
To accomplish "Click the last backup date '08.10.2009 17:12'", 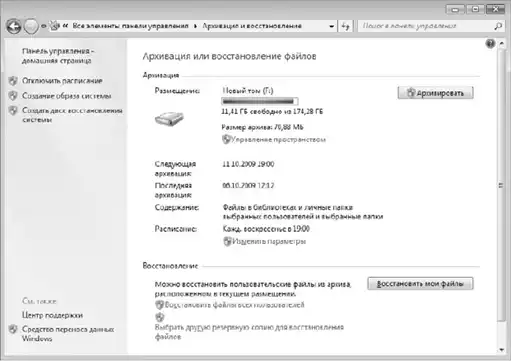I will click(x=248, y=185).
